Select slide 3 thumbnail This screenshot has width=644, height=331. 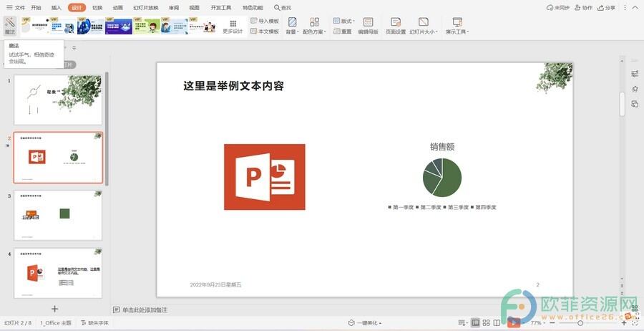(58, 215)
